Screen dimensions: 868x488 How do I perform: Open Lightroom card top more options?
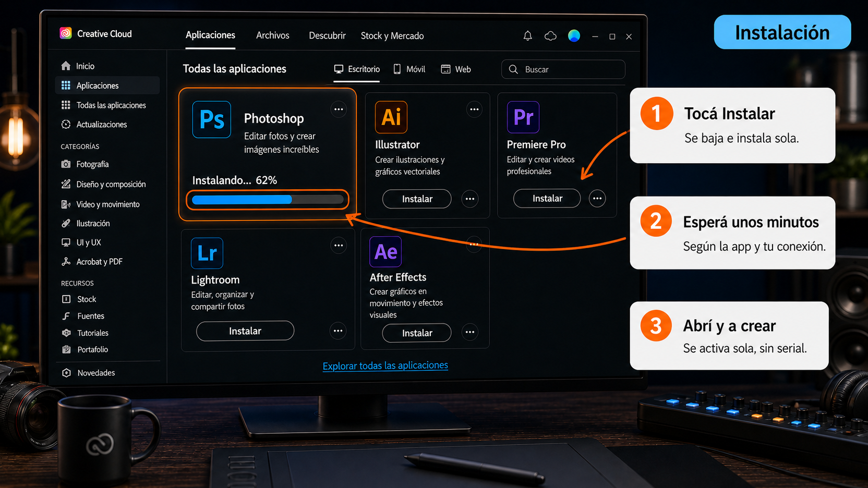pyautogui.click(x=339, y=246)
